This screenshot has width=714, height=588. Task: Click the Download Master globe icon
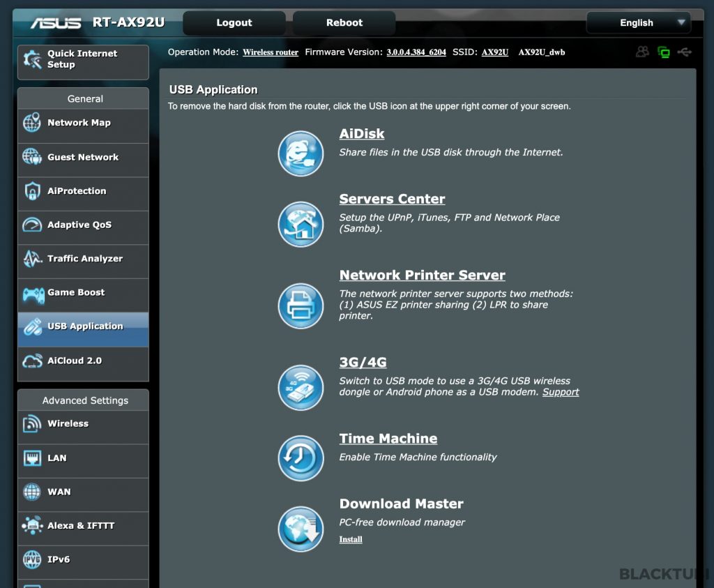click(x=301, y=529)
